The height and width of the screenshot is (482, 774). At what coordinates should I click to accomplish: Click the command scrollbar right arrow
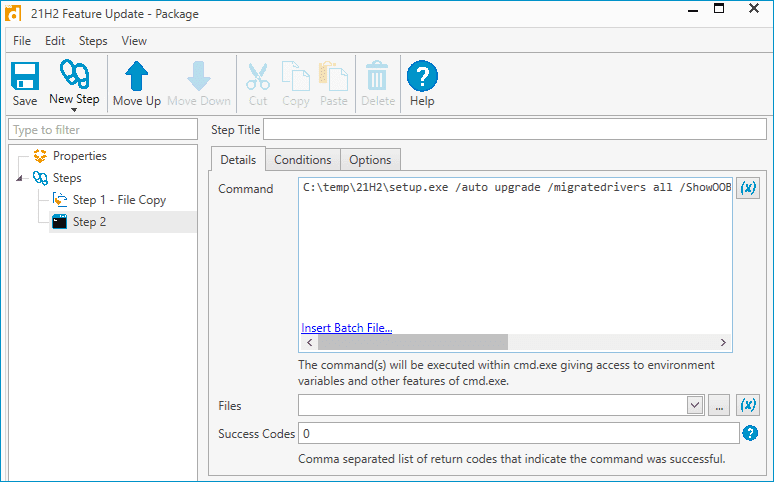pyautogui.click(x=723, y=342)
